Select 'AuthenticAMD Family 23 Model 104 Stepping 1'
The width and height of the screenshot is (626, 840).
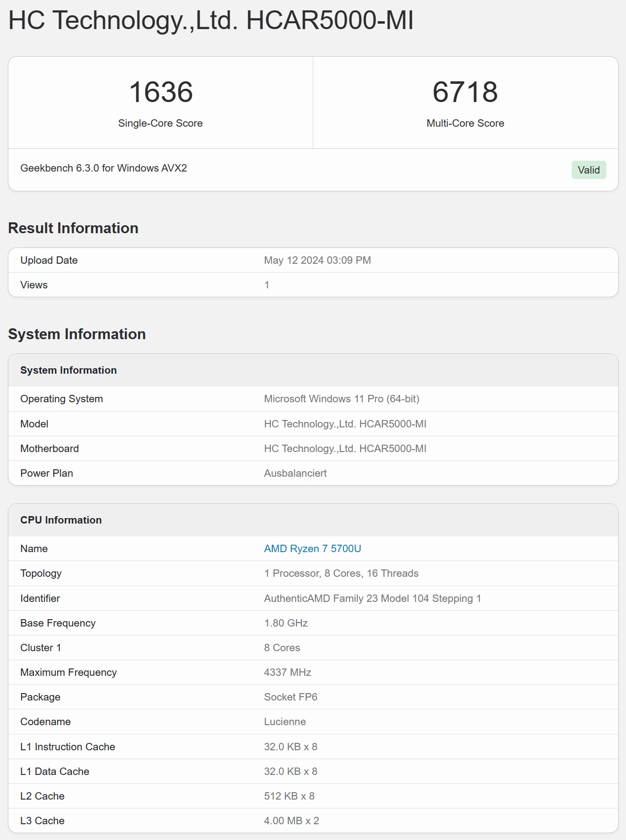tap(372, 598)
